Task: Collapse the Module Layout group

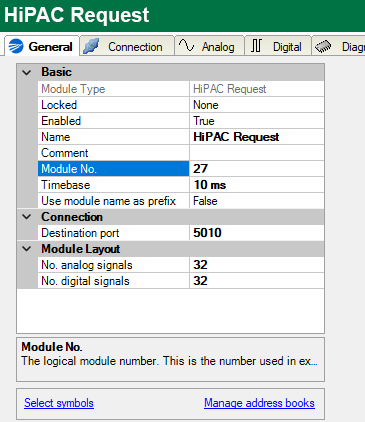Action: [27, 249]
